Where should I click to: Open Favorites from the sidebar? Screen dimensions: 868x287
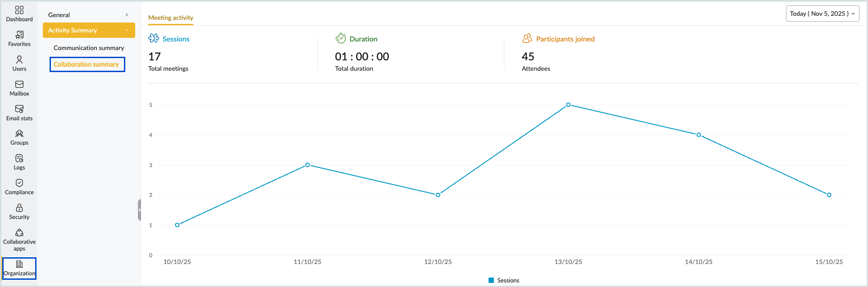(19, 35)
